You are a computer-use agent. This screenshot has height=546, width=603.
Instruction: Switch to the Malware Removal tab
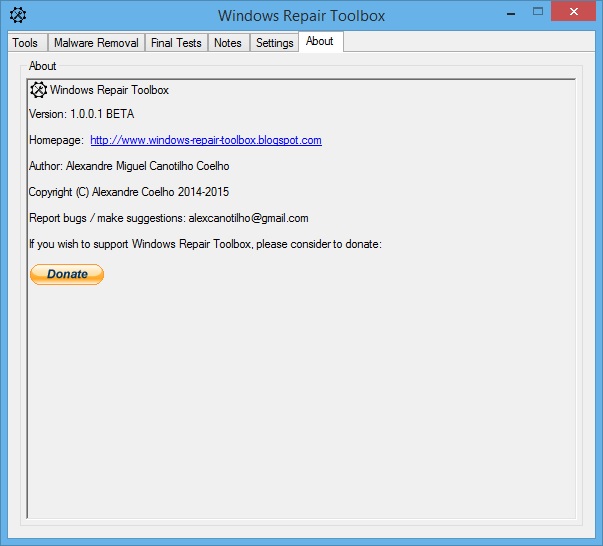[96, 43]
